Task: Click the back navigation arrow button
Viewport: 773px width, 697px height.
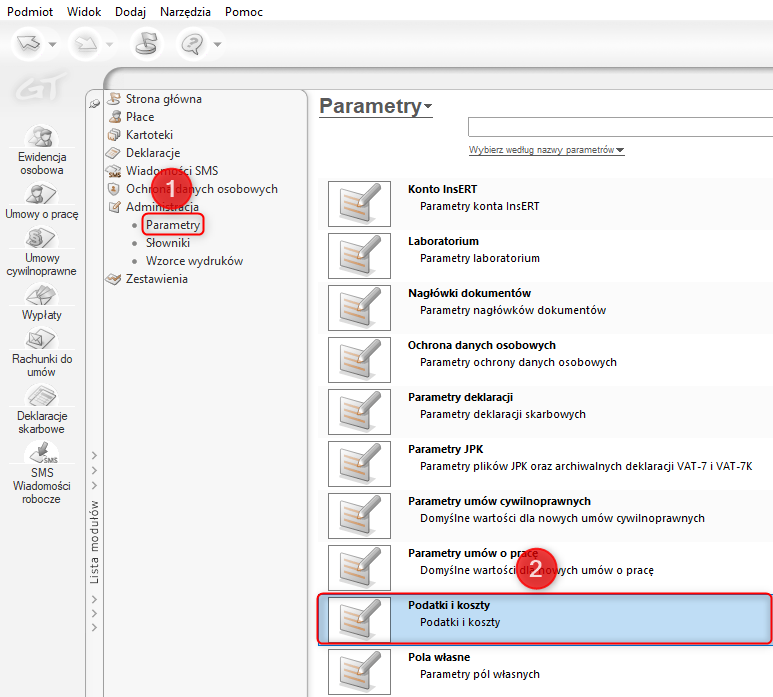Action: [29, 44]
